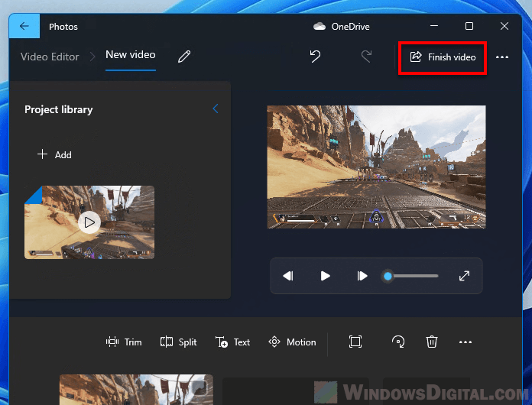The width and height of the screenshot is (532, 405).
Task: Minimize the Photos window
Action: [434, 26]
